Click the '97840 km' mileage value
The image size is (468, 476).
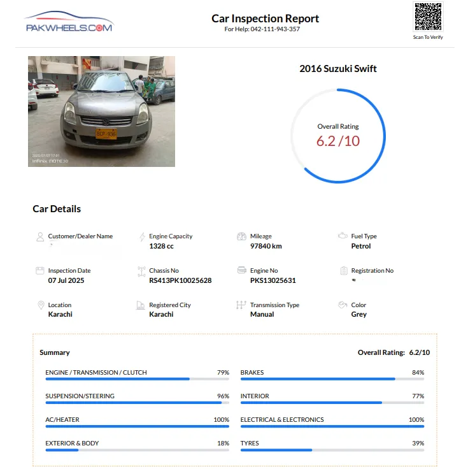[266, 246]
